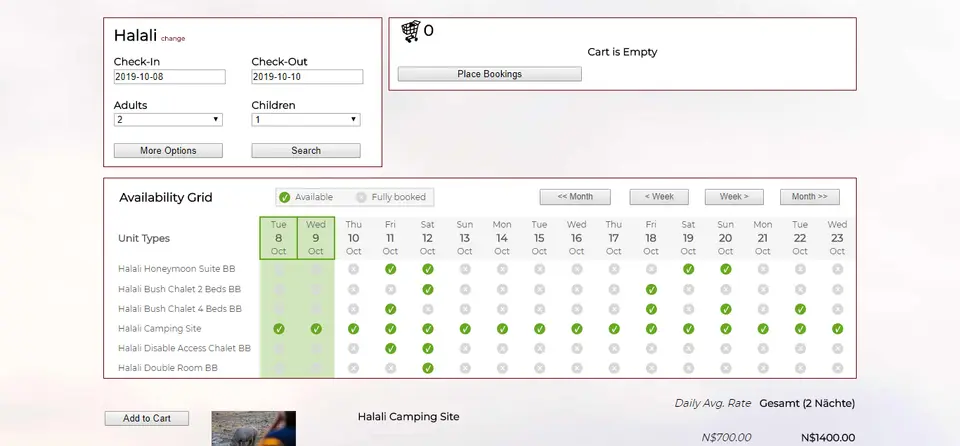Select available Honeymoon Suite on Sun 20 Oct

click(726, 269)
